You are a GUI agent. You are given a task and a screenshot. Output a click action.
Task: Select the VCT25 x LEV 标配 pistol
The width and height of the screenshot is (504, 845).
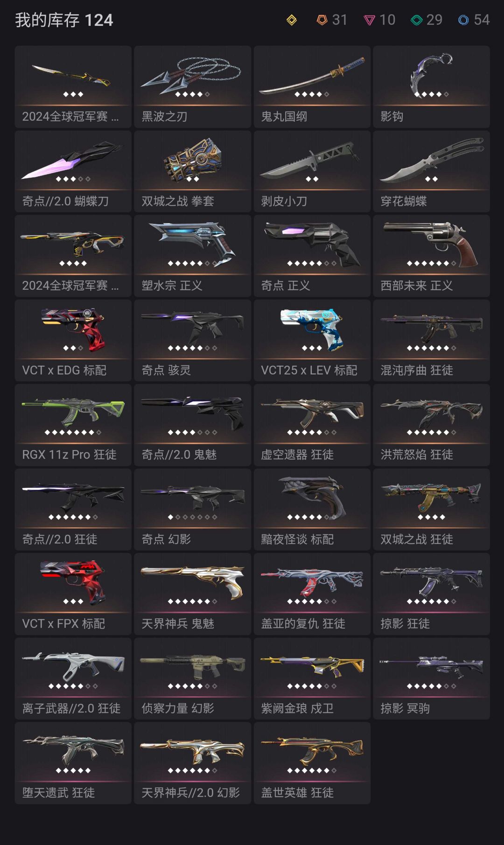pyautogui.click(x=312, y=341)
